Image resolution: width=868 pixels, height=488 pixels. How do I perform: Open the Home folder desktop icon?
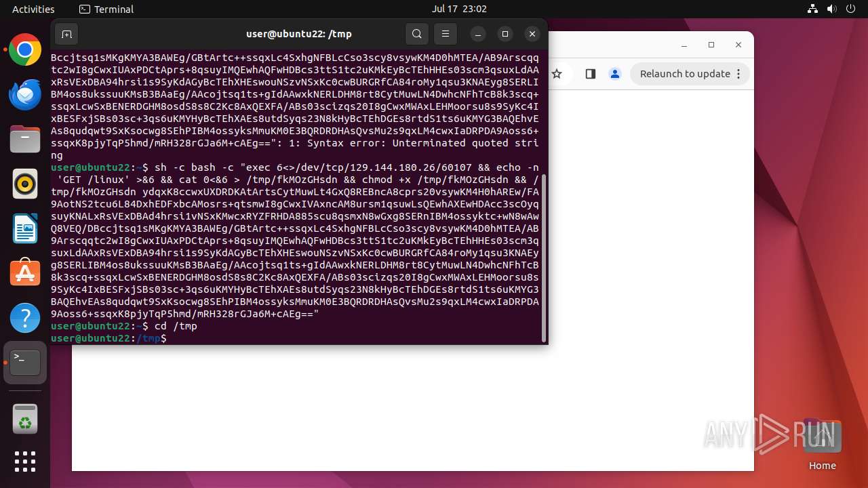[x=823, y=445]
